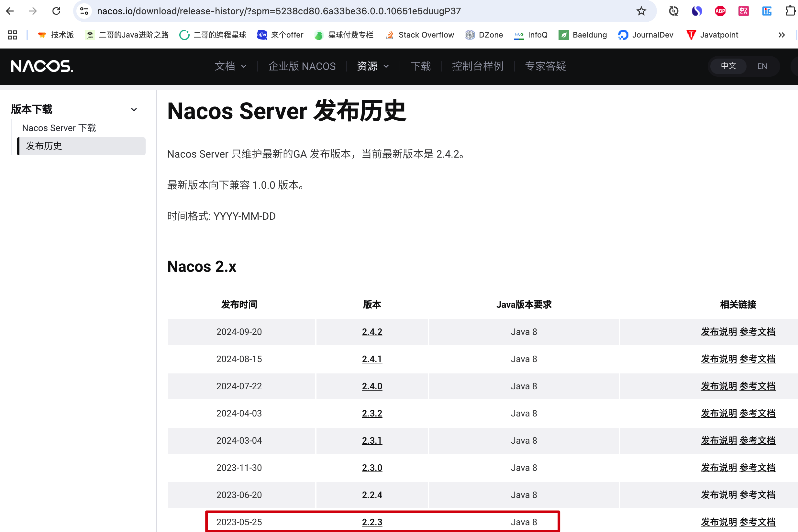This screenshot has height=532, width=798.
Task: Open the Javatpoint bookmark
Action: click(712, 35)
